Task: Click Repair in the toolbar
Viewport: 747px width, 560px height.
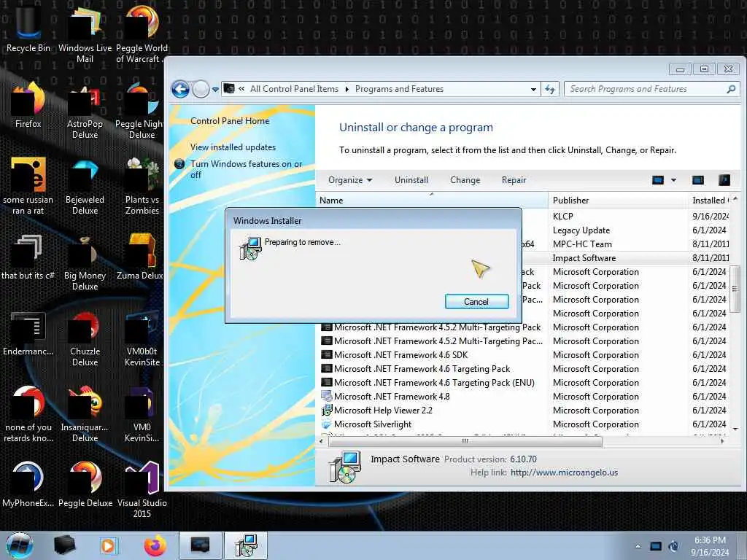Action: (x=514, y=180)
